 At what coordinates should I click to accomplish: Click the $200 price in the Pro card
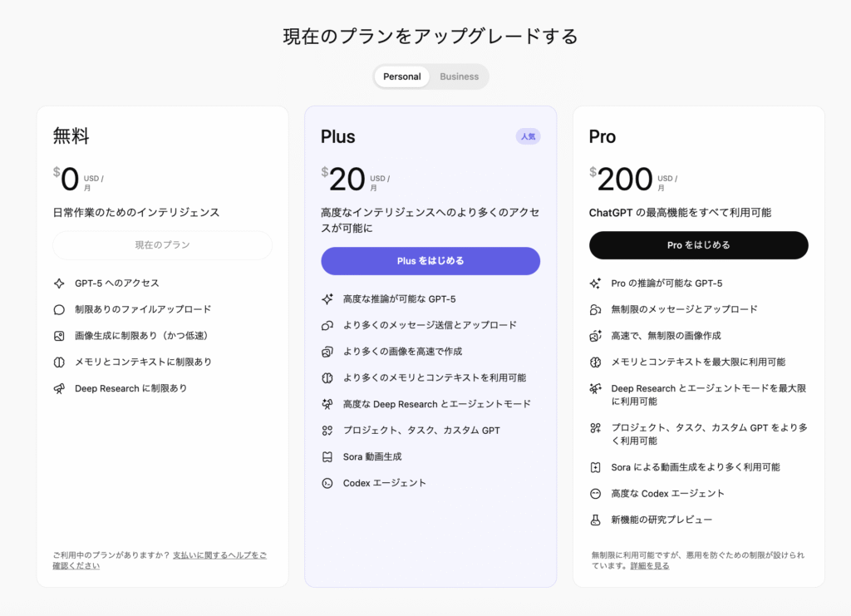623,179
